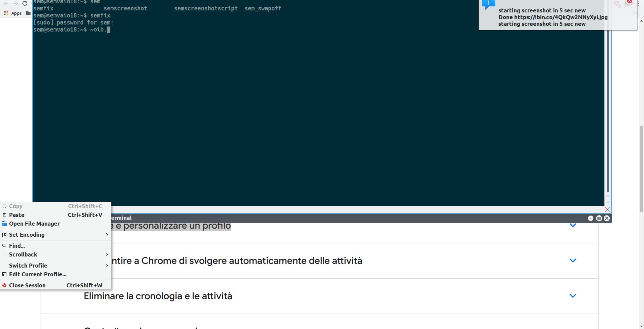Choose Edit Current Profile...
The height and width of the screenshot is (329, 644).
point(56,274)
